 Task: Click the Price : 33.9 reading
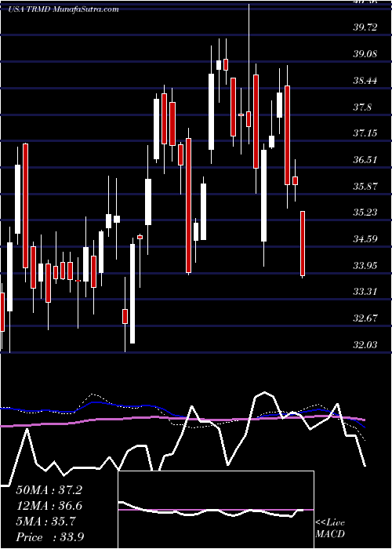49,537
